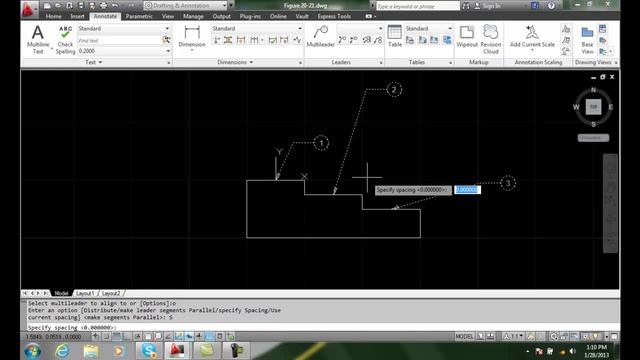Image resolution: width=640 pixels, height=360 pixels.
Task: Toggle Grid Display in status bar
Action: (x=117, y=337)
